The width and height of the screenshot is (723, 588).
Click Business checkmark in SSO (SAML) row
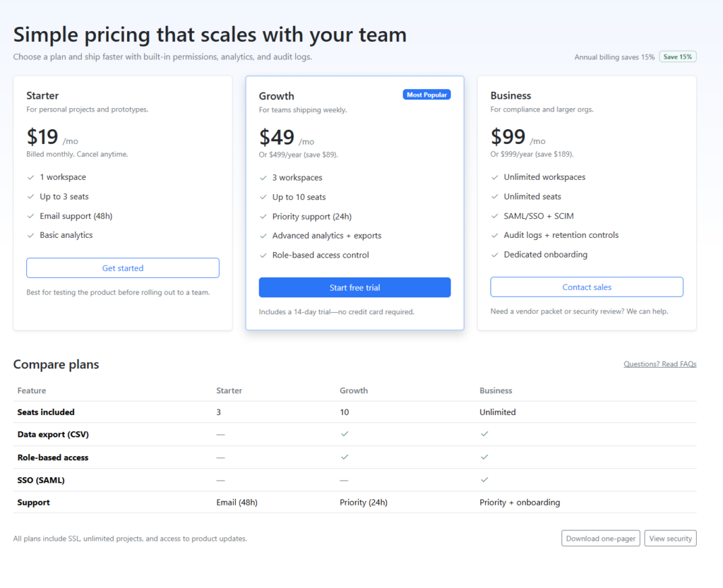[484, 480]
